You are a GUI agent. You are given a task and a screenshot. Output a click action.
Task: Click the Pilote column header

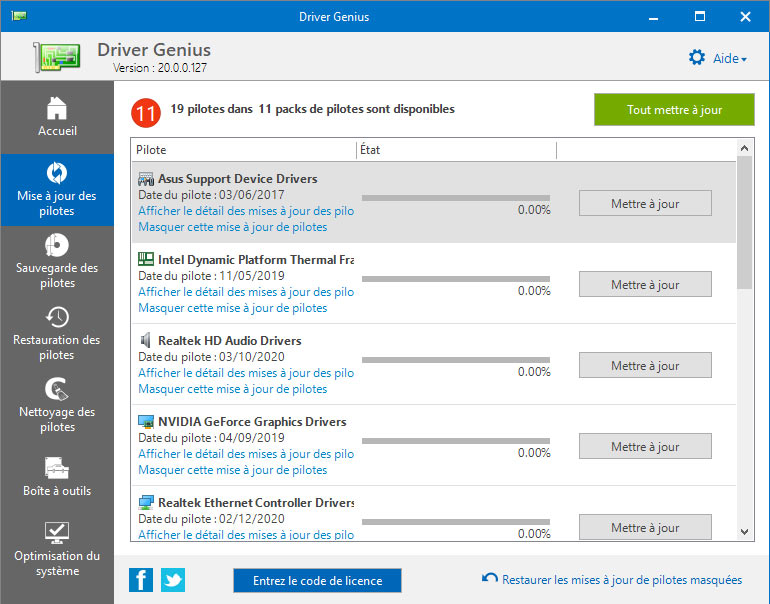point(244,150)
